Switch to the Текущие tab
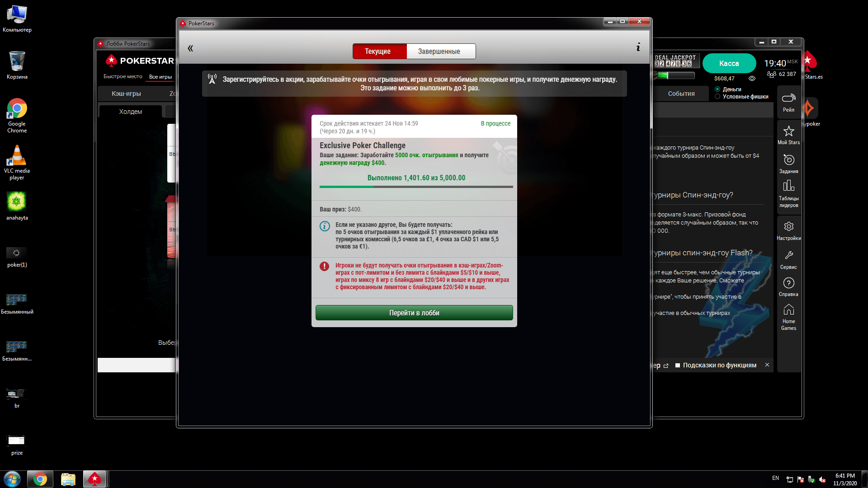The image size is (868, 488). [380, 52]
